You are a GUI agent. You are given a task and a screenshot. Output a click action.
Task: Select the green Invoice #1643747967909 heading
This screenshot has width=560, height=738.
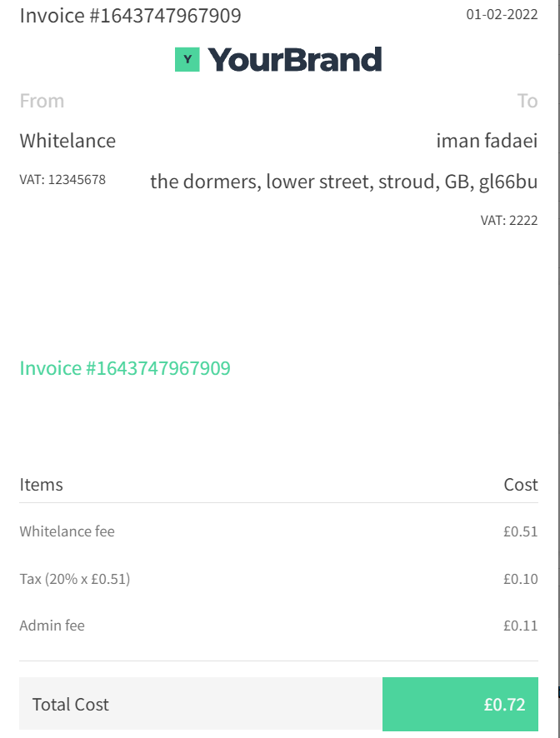125,368
